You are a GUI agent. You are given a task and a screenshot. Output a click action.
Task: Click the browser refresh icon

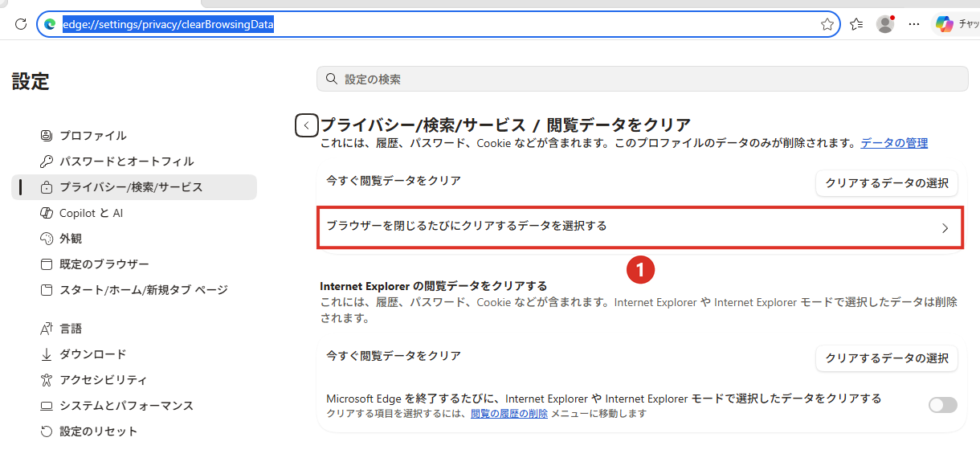pos(21,24)
